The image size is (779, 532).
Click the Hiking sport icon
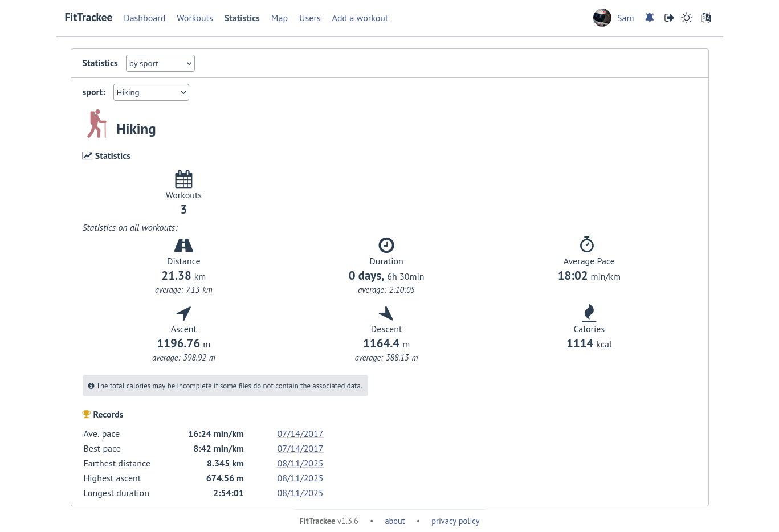point(97,124)
